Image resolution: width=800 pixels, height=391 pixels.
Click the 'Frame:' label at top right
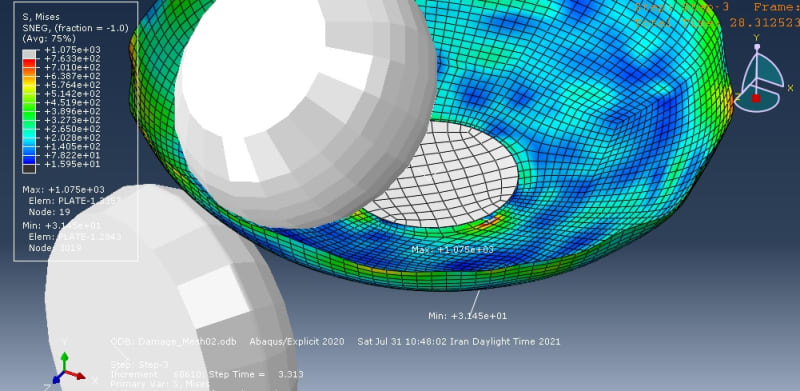(777, 7)
